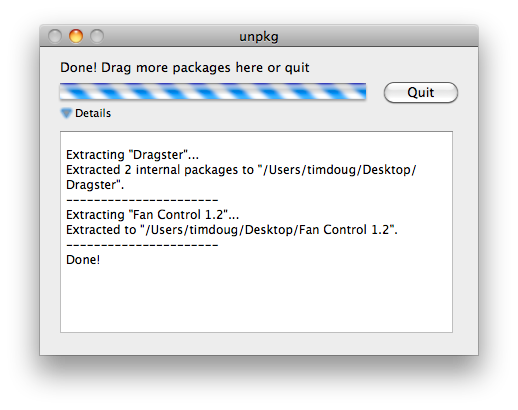Click the wrapped Dragster". line in the log

tap(95, 185)
